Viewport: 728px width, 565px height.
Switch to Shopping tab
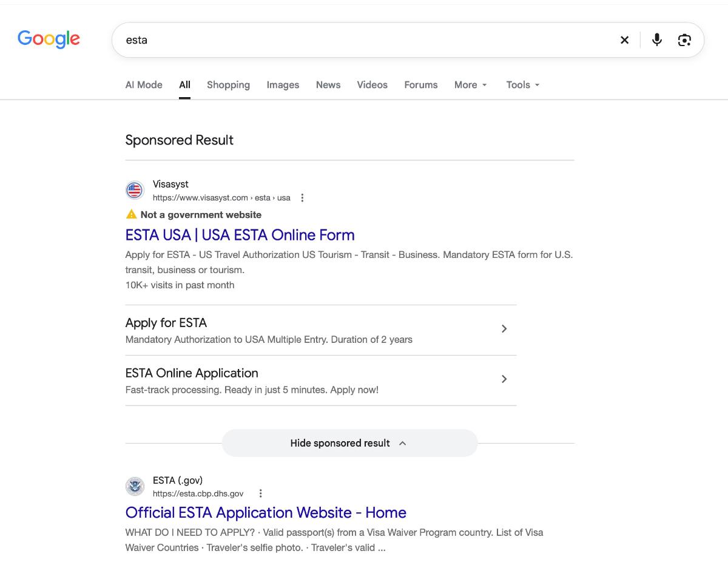click(x=228, y=85)
